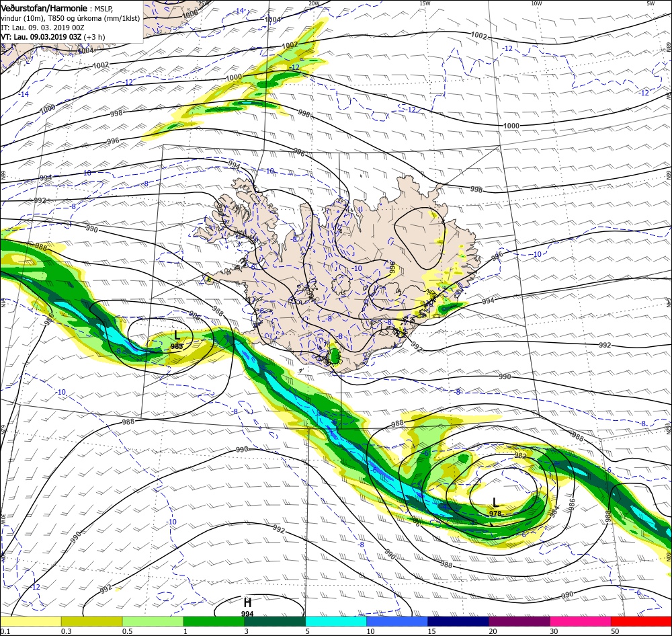Click the L marker labeled 978

point(495,502)
